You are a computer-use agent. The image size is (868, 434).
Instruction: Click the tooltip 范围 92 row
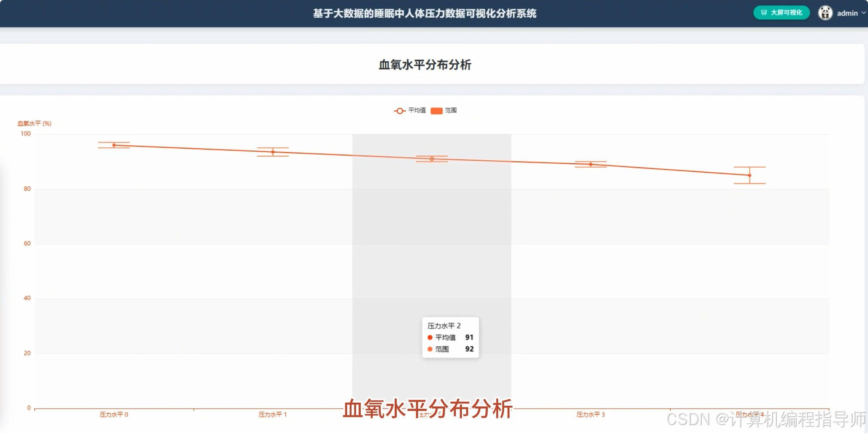coord(450,349)
